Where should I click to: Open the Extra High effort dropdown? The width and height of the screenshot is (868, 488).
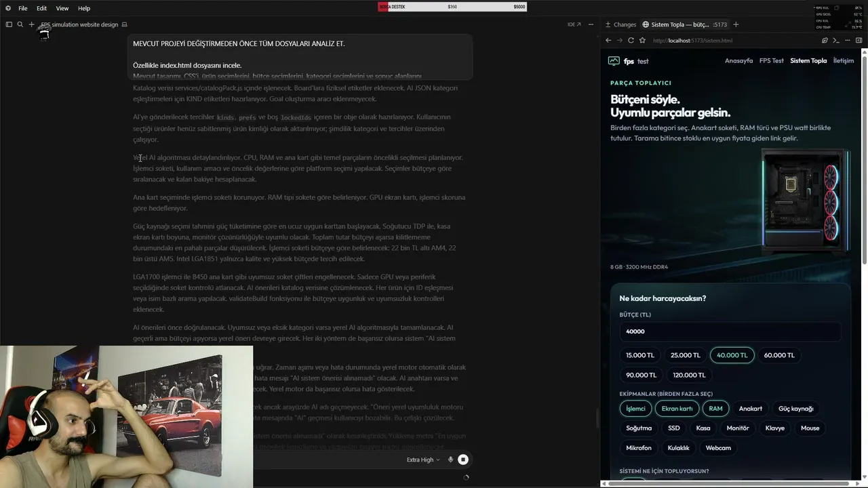click(x=423, y=460)
